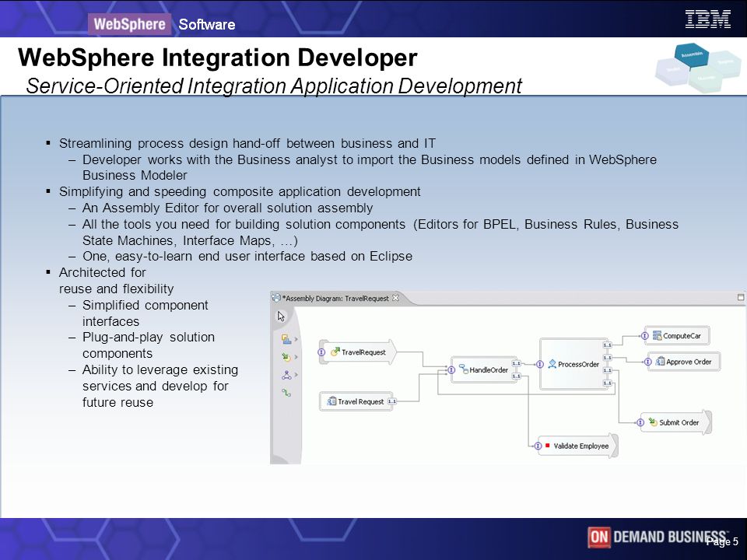Select the ComputeCar component label

pos(682,336)
